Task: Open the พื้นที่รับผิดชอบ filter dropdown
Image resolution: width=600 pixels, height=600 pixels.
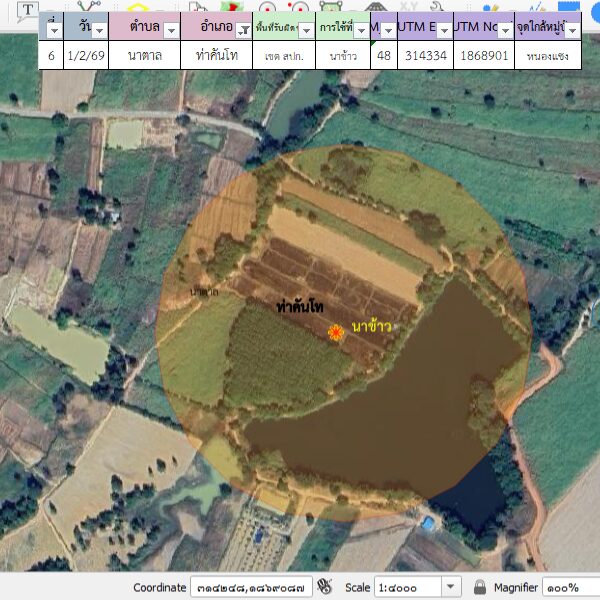Action: click(x=306, y=31)
